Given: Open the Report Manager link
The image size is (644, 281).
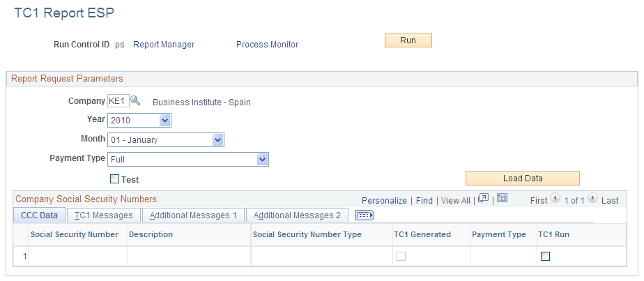Looking at the screenshot, I should pos(164,45).
